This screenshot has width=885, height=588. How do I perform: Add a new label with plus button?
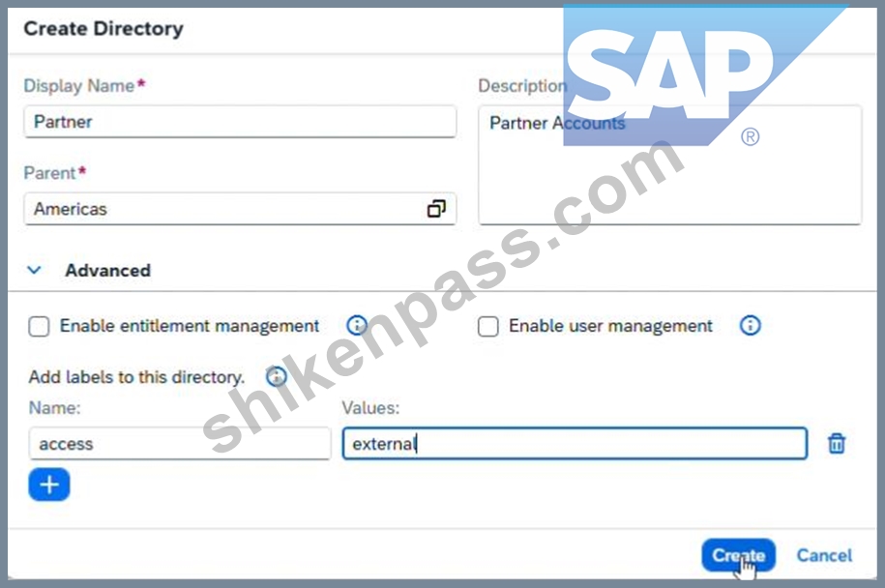coord(49,485)
